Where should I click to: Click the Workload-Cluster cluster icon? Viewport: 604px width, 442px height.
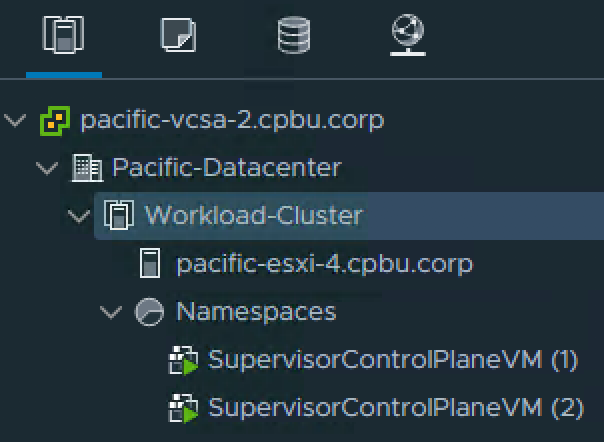(119, 215)
